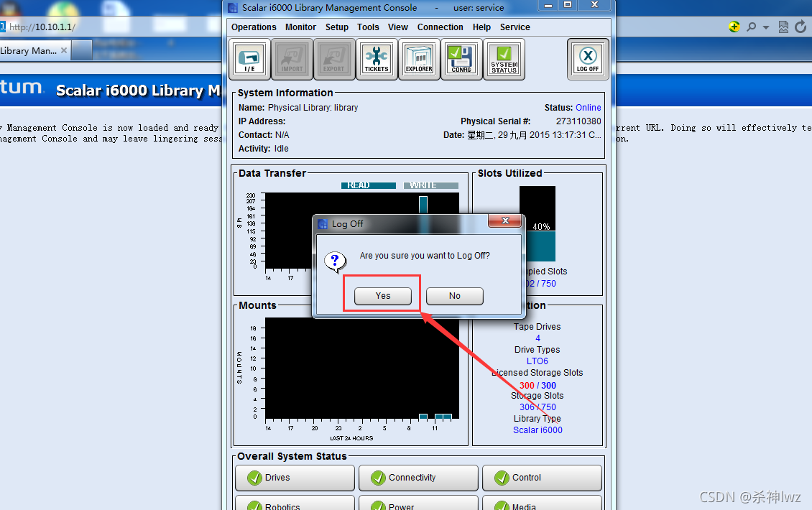Click the WRITE legend in Data Transfer
This screenshot has height=510, width=812.
coord(431,185)
